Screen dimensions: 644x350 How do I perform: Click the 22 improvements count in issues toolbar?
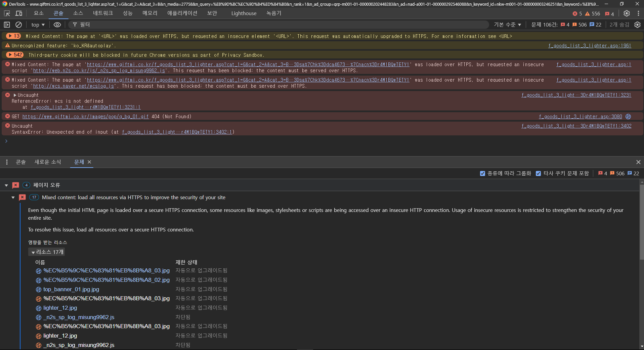coord(633,173)
